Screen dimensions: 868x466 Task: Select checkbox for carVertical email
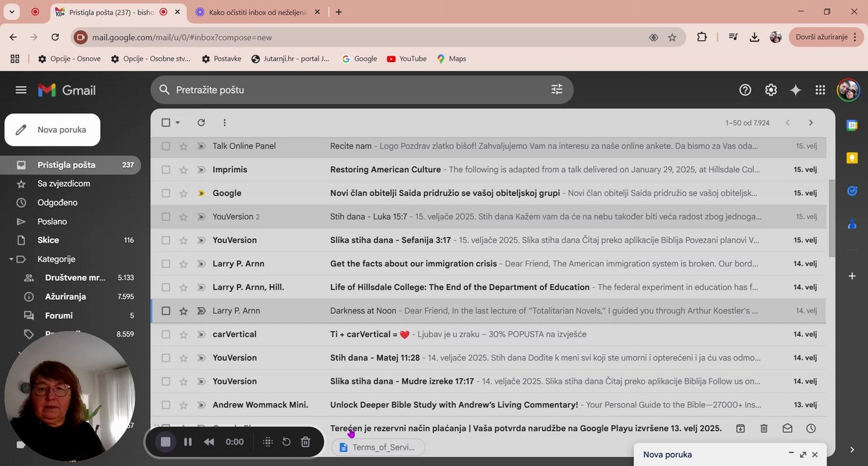[x=166, y=335]
